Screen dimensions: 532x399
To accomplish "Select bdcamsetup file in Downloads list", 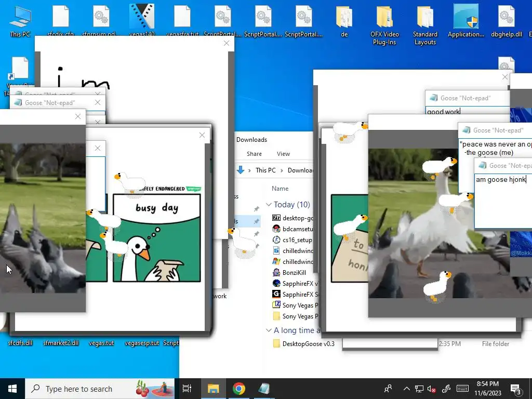I will 293,229.
